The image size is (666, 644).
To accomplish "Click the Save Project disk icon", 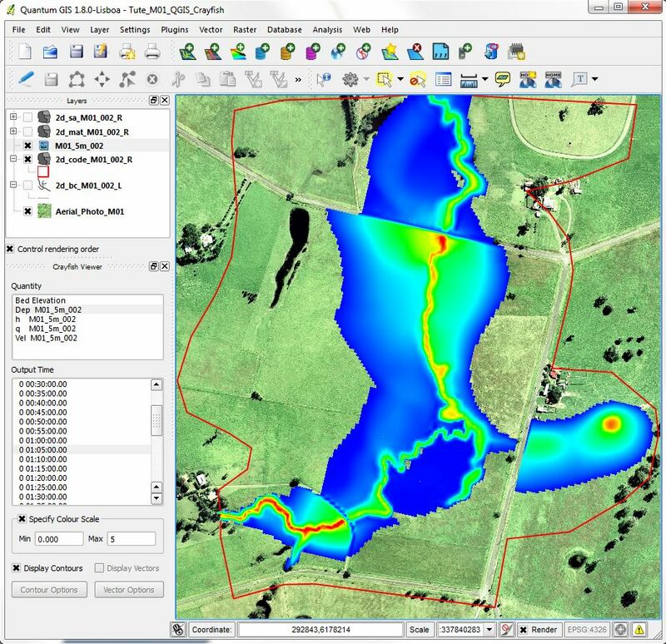I will (76, 52).
